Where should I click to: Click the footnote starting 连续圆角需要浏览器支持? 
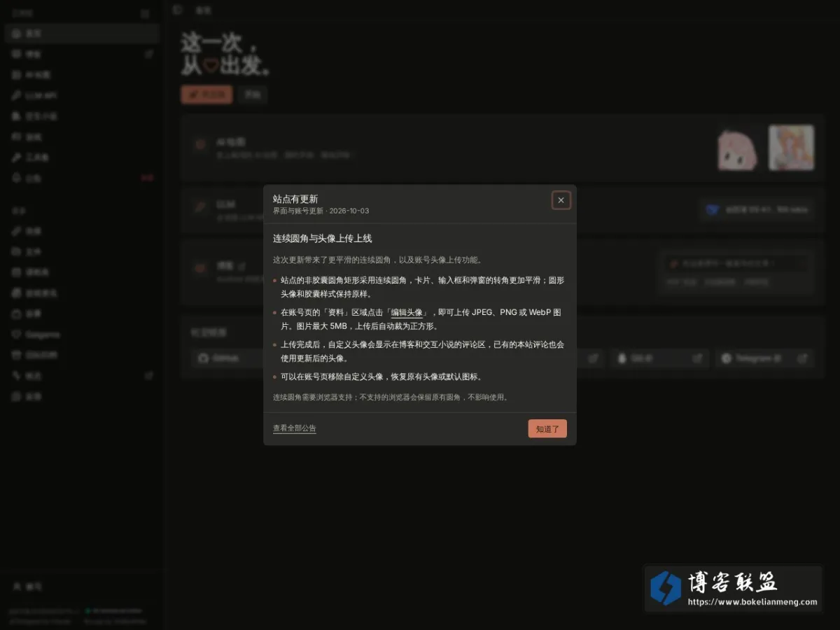391,397
